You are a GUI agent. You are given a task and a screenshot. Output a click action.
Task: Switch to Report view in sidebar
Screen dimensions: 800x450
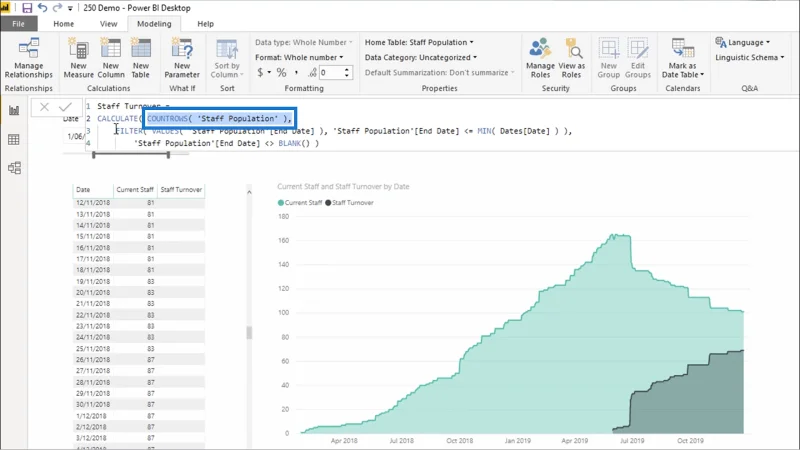point(14,110)
